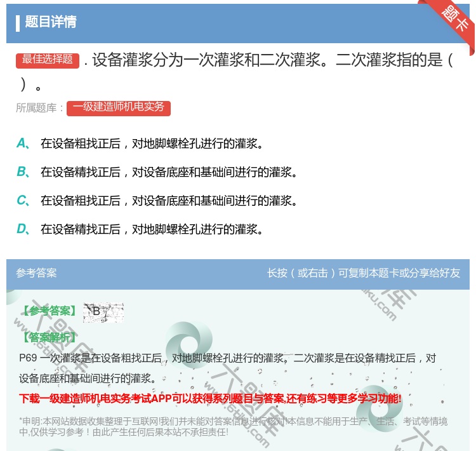Image resolution: width=476 pixels, height=451 pixels.
Task: Click the 题目详情 header title
Action: [51, 22]
